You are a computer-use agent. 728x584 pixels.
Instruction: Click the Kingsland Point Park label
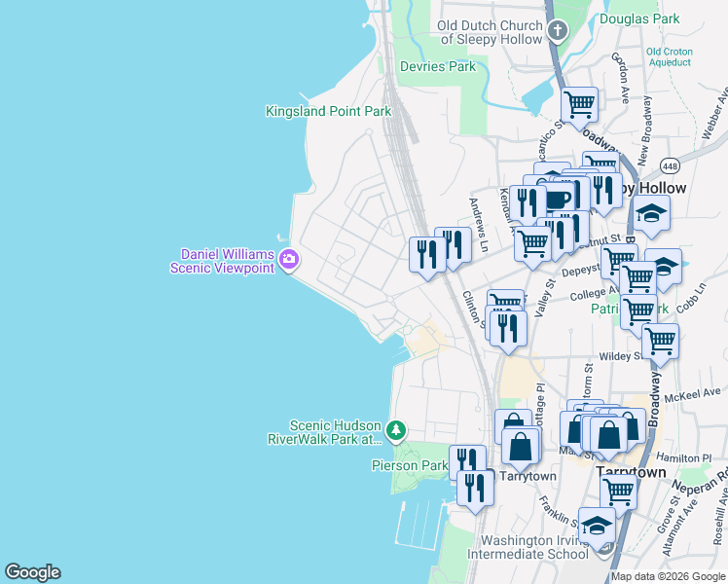click(329, 111)
